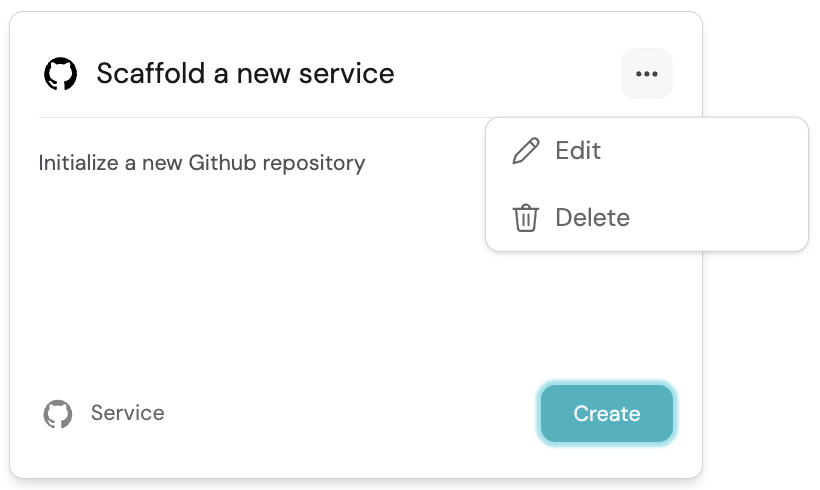Click the blank body area of the card
Viewport: 820px width, 490px height.
click(250, 290)
